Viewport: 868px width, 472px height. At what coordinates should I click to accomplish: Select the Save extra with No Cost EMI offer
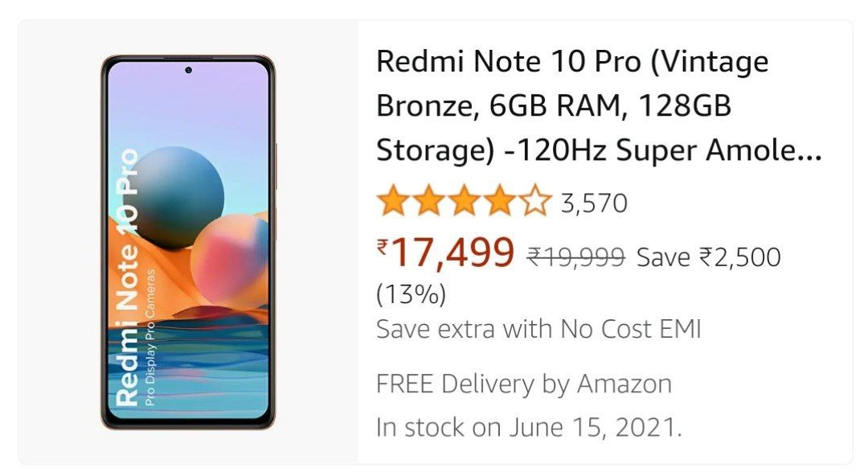click(x=538, y=329)
